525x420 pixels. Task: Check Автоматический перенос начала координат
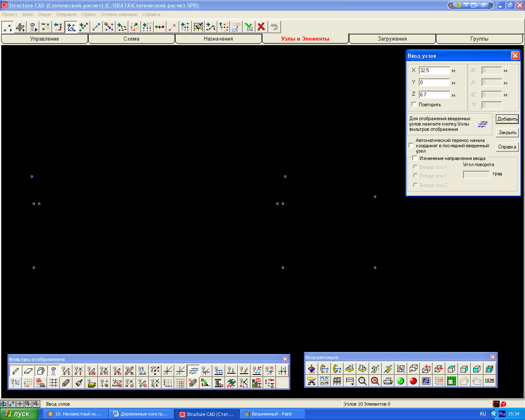411,146
